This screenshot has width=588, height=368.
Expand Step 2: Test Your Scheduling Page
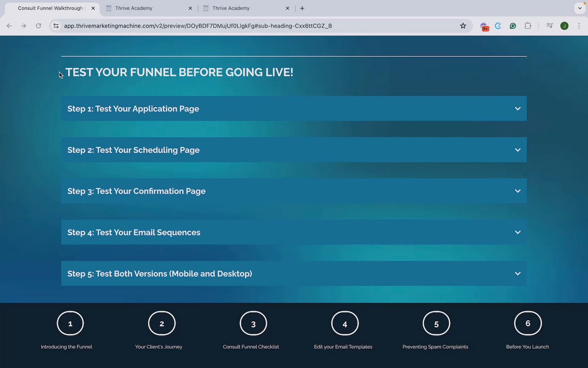coord(294,150)
